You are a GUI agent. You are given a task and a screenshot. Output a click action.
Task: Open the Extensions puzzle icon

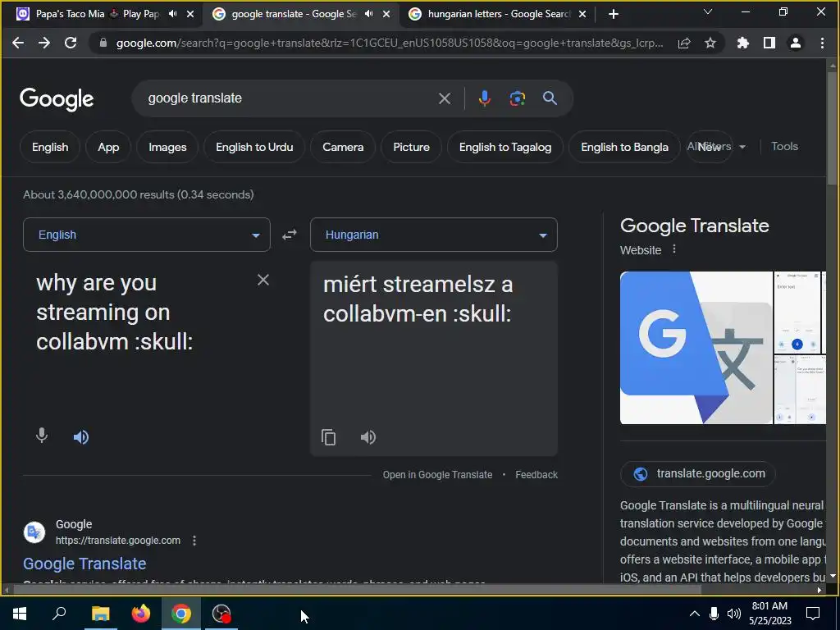(742, 43)
